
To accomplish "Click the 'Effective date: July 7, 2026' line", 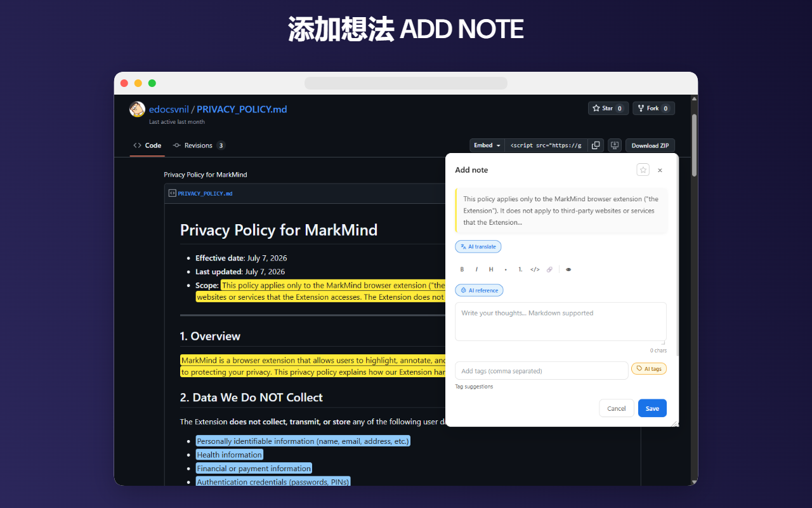I will coord(241,258).
